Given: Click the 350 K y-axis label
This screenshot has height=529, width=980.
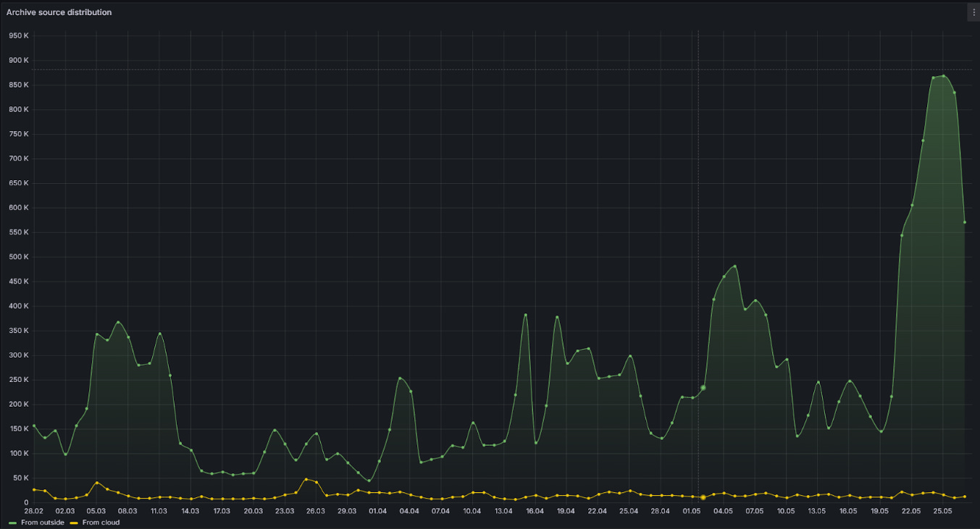Looking at the screenshot, I should pyautogui.click(x=19, y=331).
